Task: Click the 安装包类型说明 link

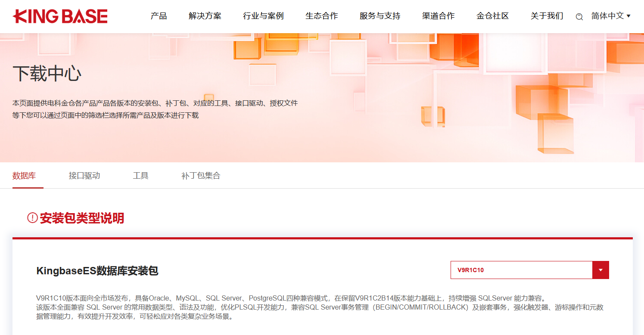Action: point(82,218)
